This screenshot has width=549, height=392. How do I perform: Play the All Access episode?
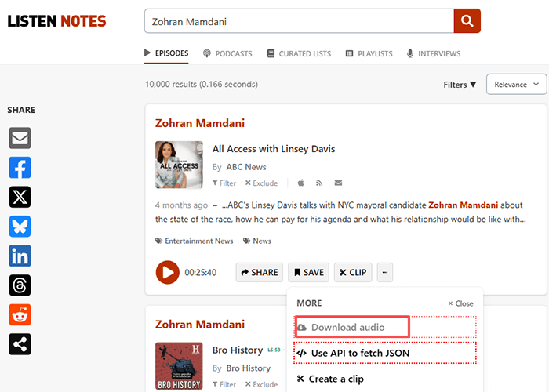tap(168, 272)
